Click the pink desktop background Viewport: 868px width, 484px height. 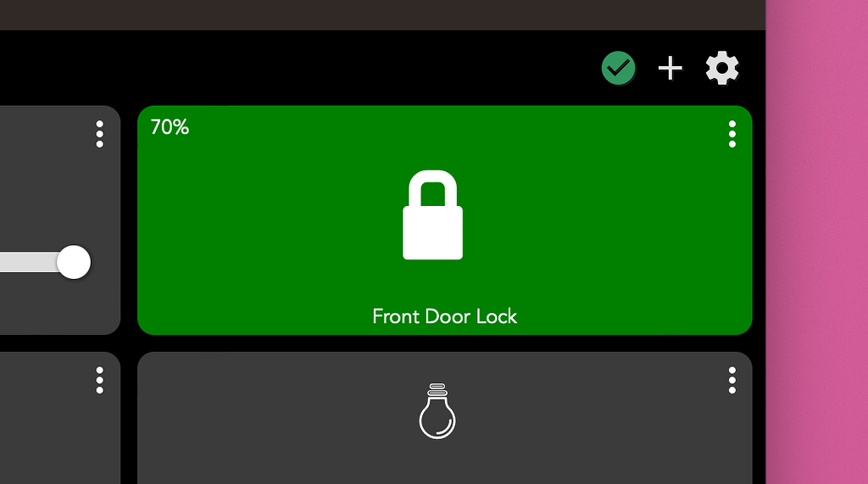tap(817, 242)
